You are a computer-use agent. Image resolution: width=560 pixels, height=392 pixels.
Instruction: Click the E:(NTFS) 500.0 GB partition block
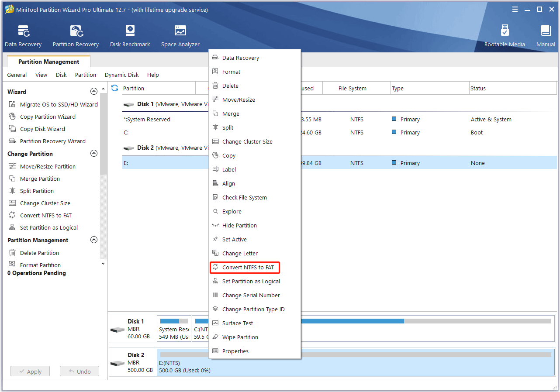pos(356,362)
